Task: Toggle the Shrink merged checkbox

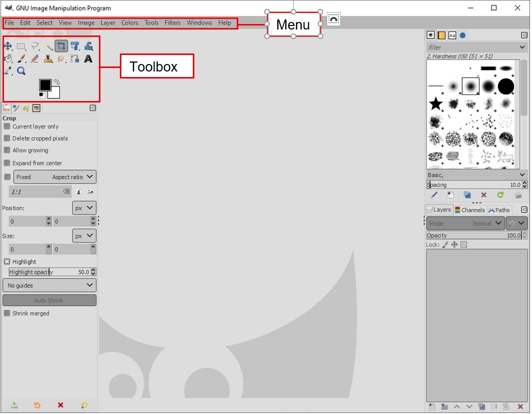Action: tap(7, 313)
